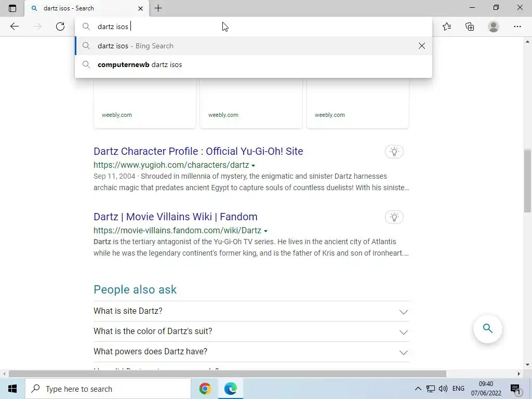Click the forward navigation arrow
532x399 pixels.
pos(37,26)
